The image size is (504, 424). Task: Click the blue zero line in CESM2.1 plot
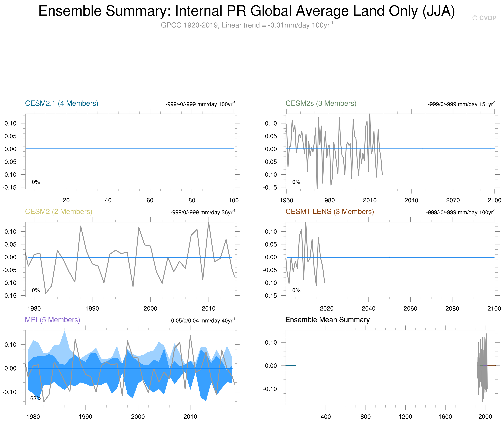click(x=130, y=149)
